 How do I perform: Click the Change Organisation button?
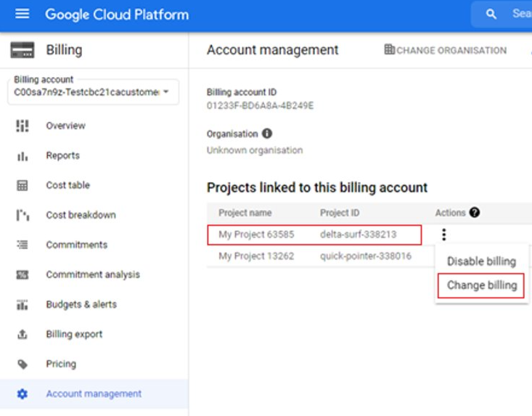point(445,50)
